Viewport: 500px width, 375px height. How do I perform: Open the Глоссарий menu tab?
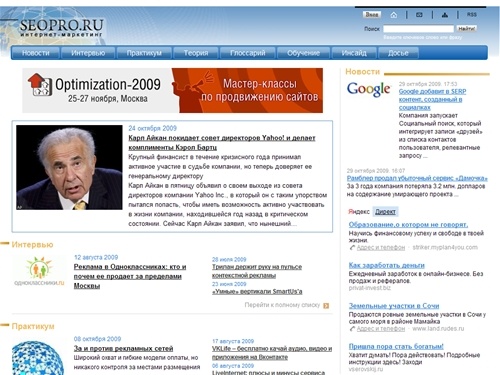248,53
